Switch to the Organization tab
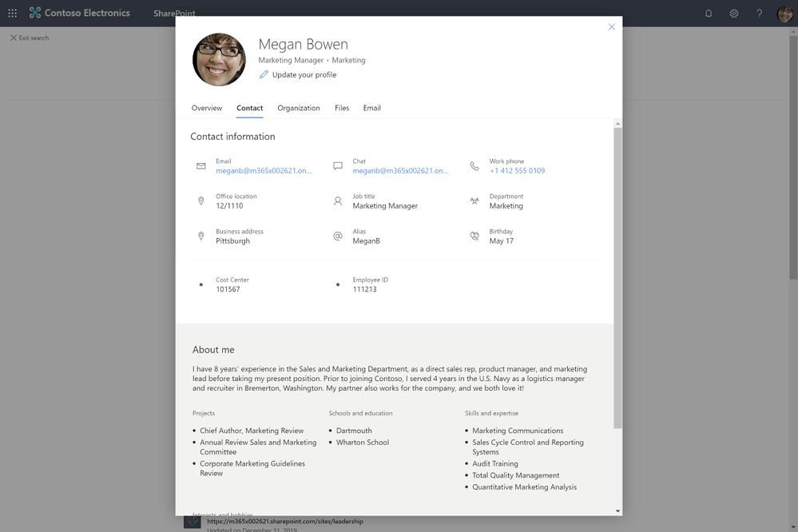798x532 pixels. coord(299,108)
